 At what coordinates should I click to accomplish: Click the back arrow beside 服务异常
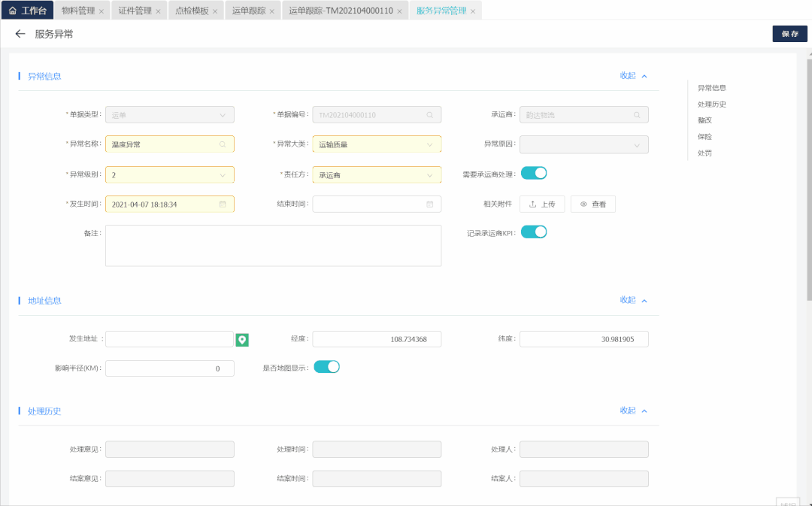pyautogui.click(x=20, y=34)
